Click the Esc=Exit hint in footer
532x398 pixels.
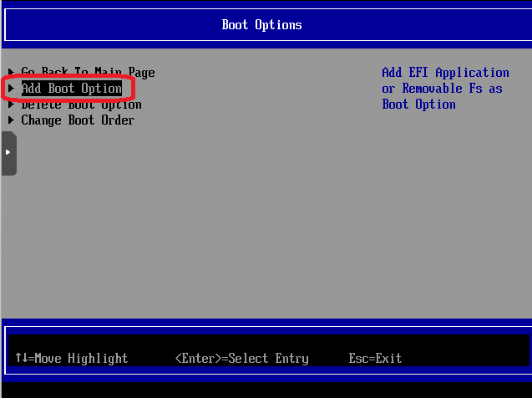(375, 359)
